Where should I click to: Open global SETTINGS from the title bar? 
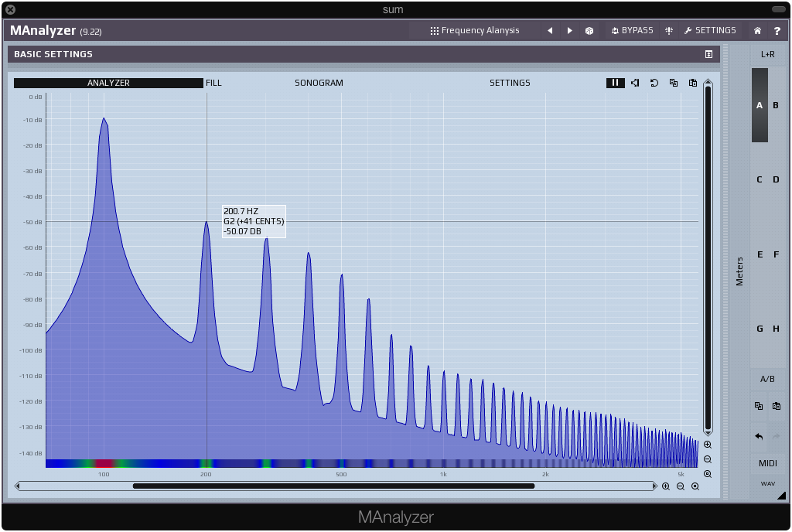pos(710,31)
